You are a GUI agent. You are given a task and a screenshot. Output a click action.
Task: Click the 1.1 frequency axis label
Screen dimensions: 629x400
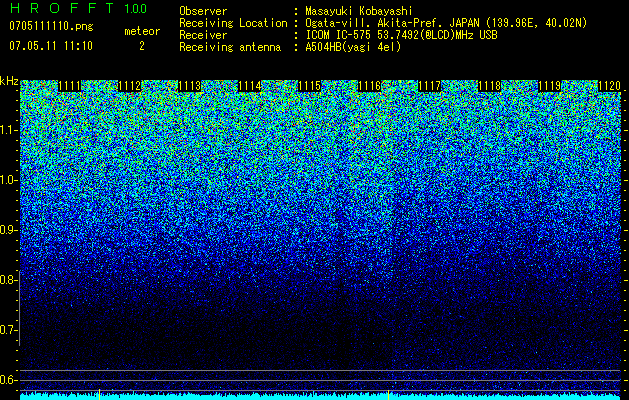tap(8, 130)
